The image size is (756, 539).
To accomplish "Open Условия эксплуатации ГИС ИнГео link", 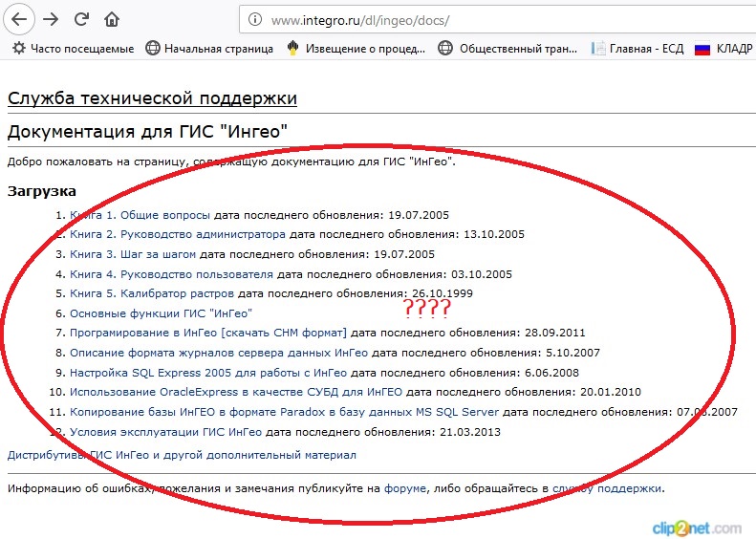I will [x=166, y=432].
